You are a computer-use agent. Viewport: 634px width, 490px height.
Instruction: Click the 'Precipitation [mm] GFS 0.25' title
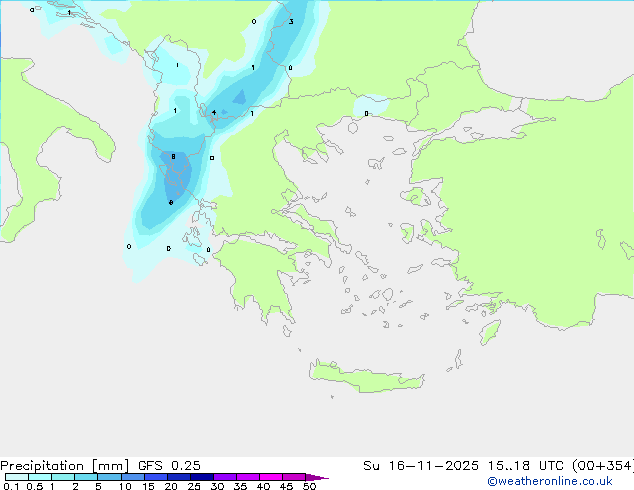tap(100, 466)
